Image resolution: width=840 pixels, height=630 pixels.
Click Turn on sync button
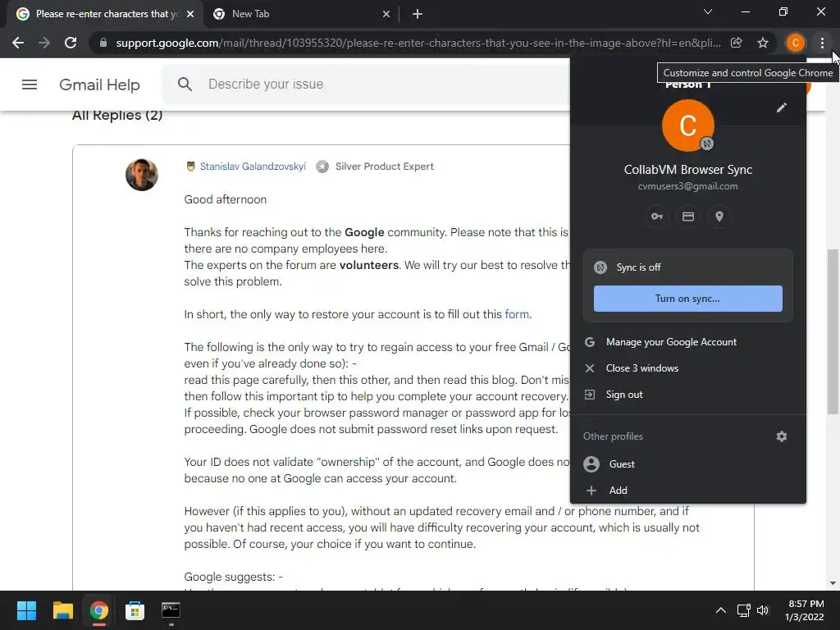pos(688,299)
